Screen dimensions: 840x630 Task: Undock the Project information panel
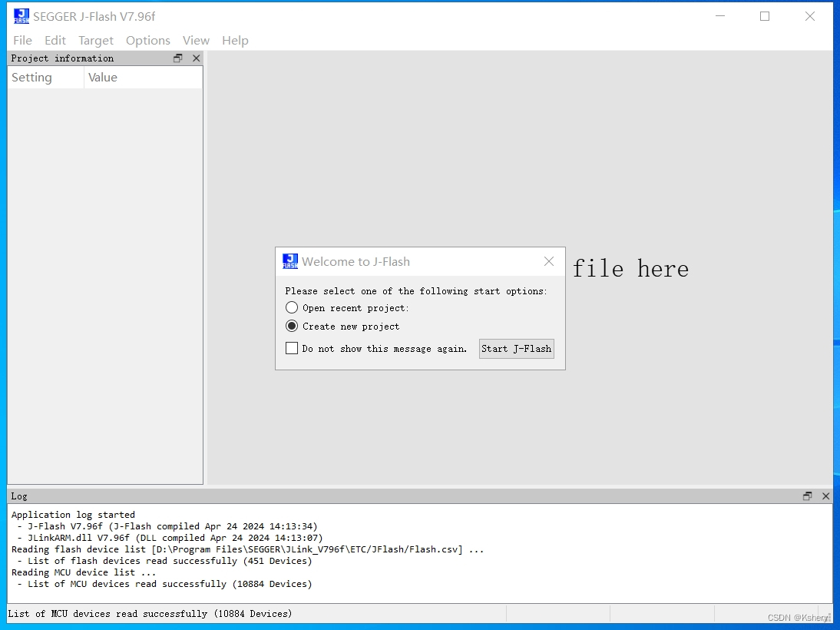pos(178,58)
